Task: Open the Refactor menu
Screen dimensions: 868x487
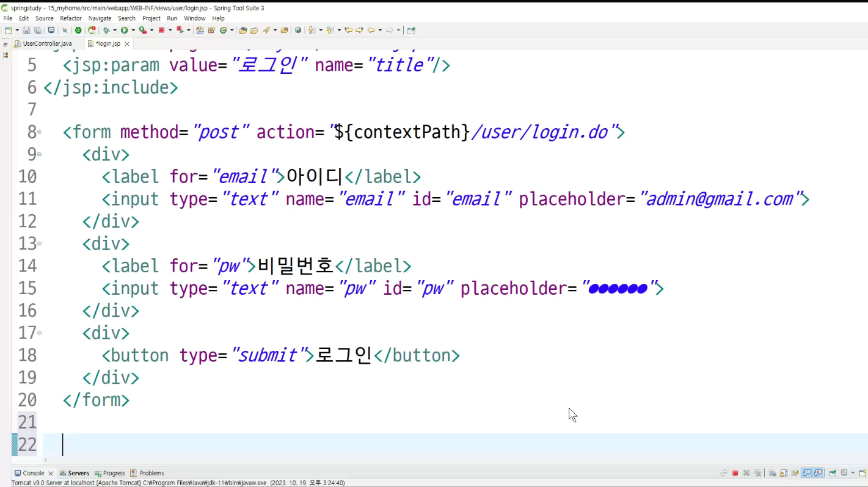Action: pos(71,18)
